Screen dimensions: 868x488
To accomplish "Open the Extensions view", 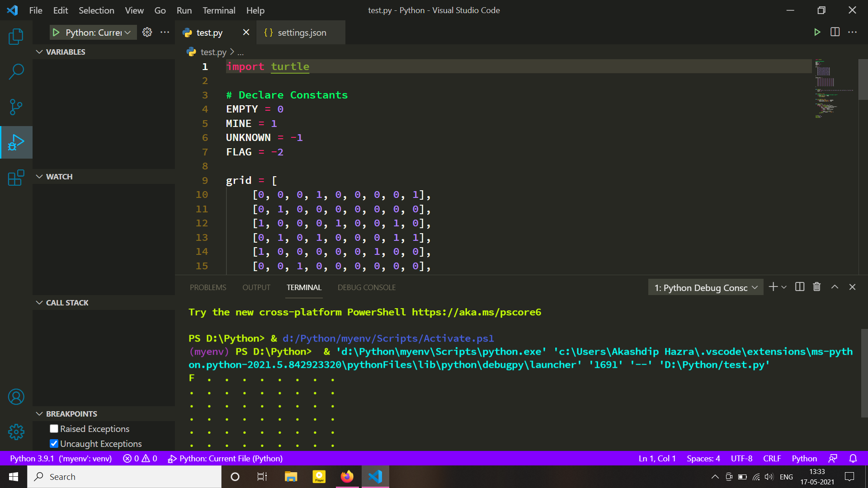I will click(16, 178).
